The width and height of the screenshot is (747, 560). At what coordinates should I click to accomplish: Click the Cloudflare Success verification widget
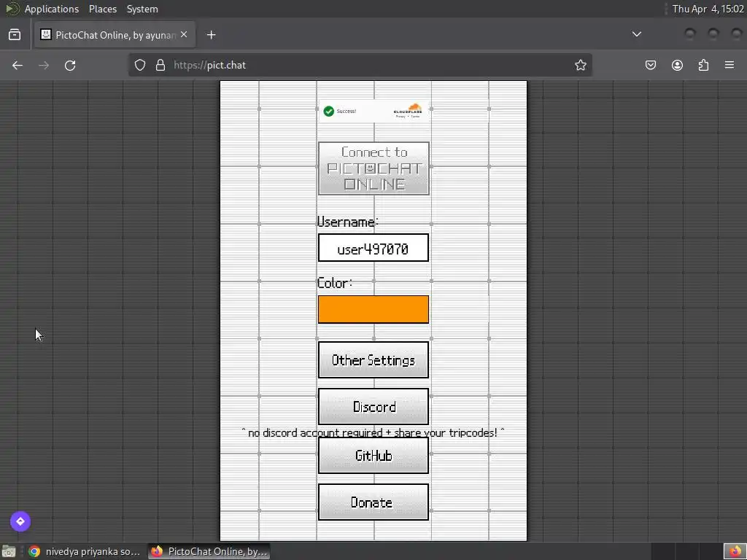pos(373,112)
